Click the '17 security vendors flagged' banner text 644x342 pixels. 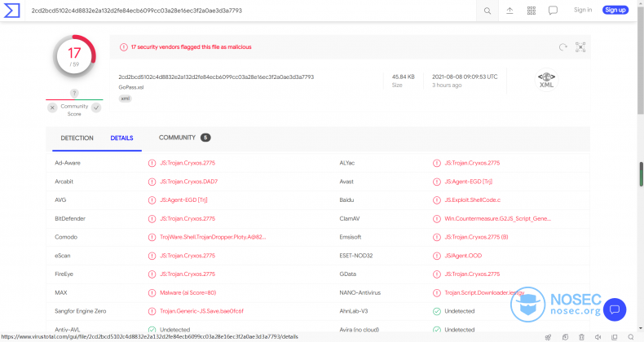(191, 47)
